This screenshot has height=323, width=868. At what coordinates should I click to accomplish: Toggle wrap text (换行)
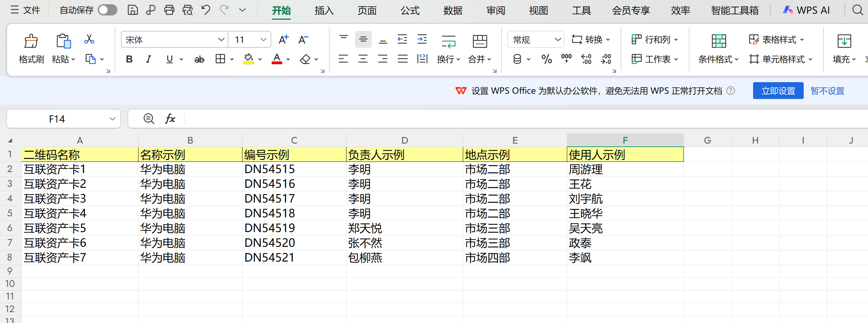click(448, 49)
